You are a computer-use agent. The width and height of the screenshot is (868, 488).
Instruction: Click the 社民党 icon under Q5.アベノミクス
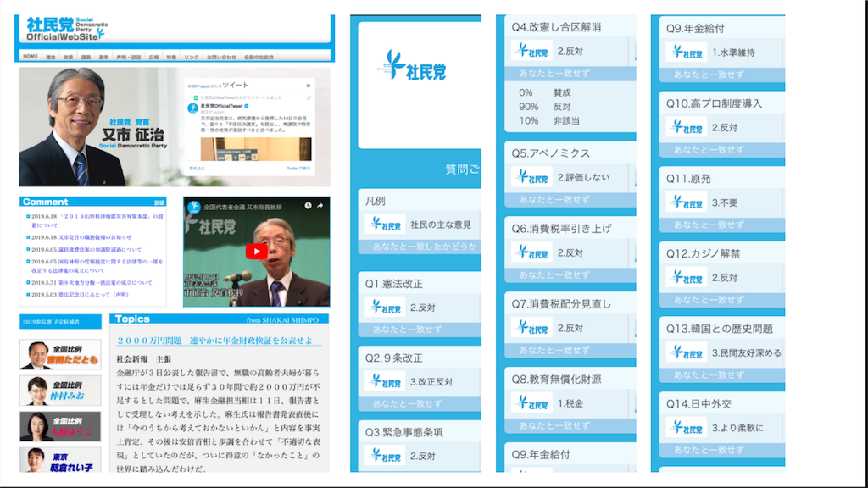pyautogui.click(x=532, y=177)
